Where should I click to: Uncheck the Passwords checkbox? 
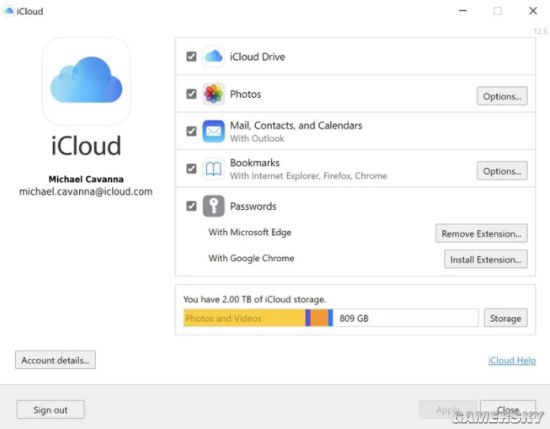pos(191,206)
